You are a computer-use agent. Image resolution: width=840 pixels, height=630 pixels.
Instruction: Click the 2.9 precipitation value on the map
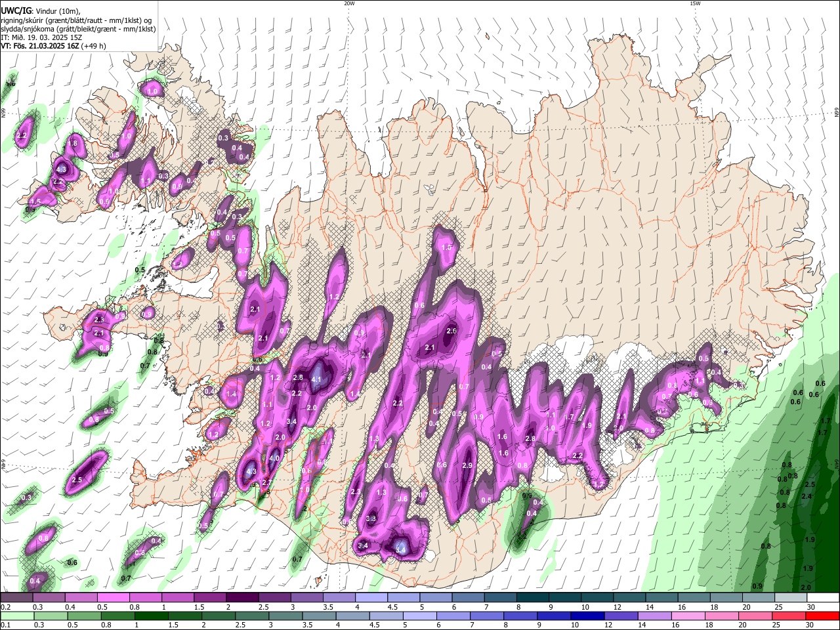pyautogui.click(x=467, y=465)
